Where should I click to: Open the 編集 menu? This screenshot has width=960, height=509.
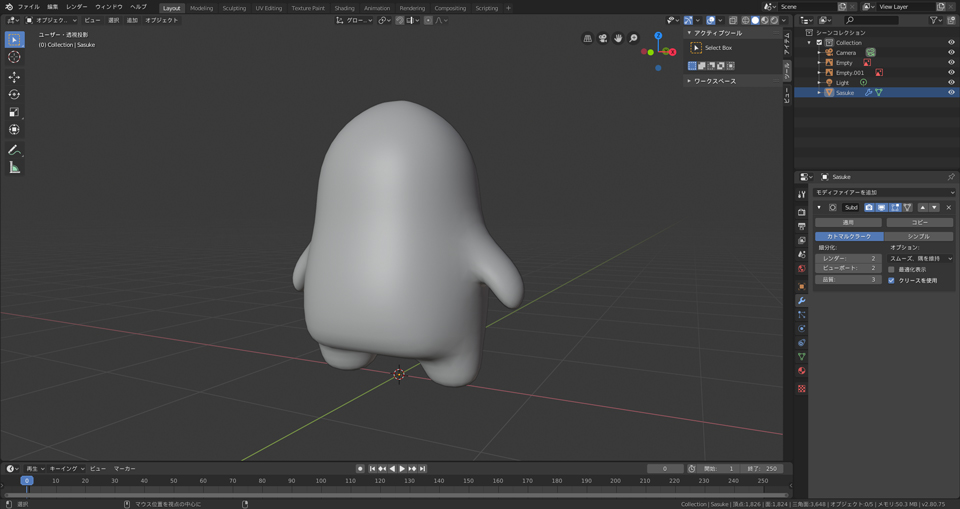tap(53, 7)
